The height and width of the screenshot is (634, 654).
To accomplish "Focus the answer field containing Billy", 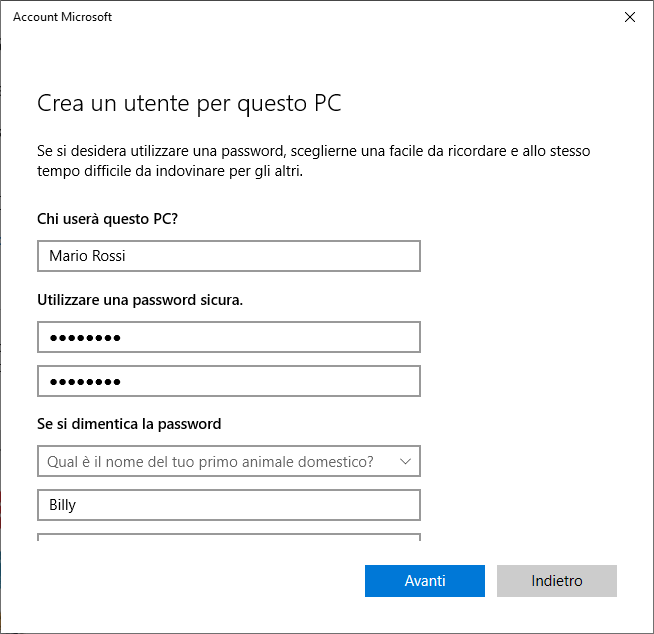I will click(229, 505).
